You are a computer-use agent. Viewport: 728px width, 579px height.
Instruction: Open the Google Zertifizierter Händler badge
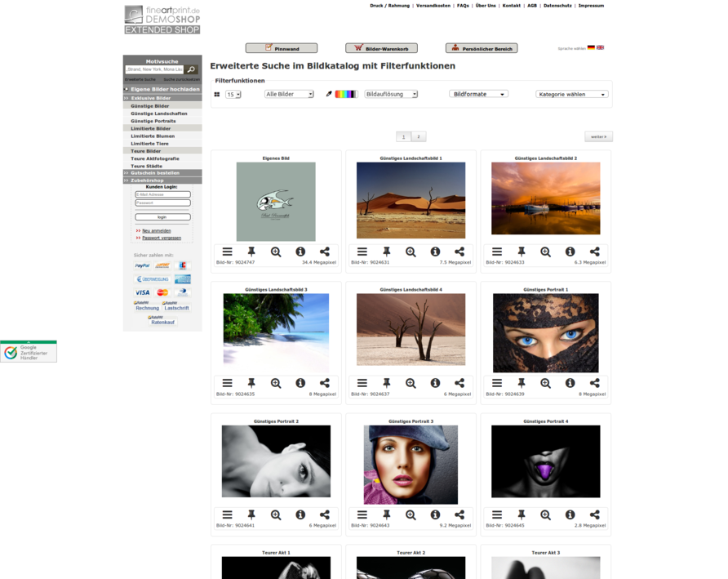coord(29,351)
